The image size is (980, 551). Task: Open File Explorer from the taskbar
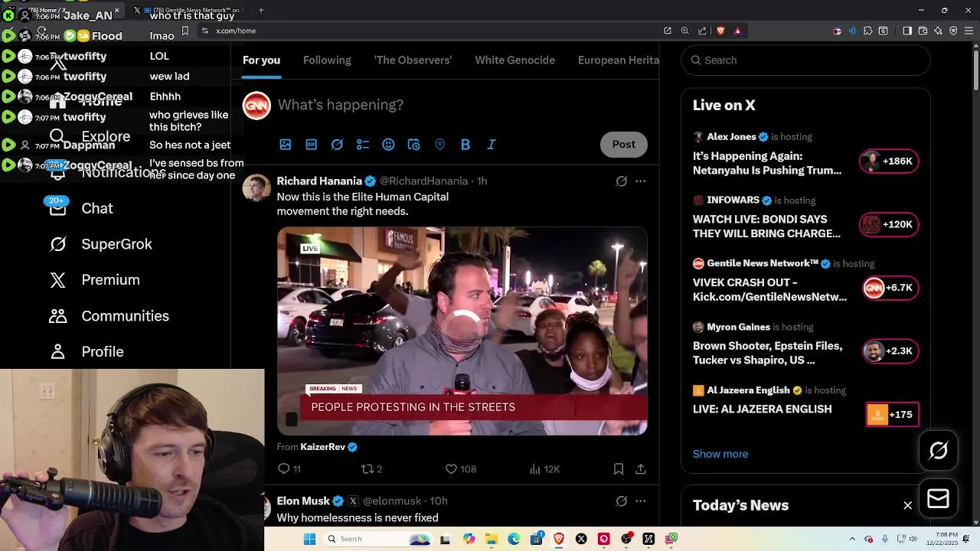tap(491, 539)
